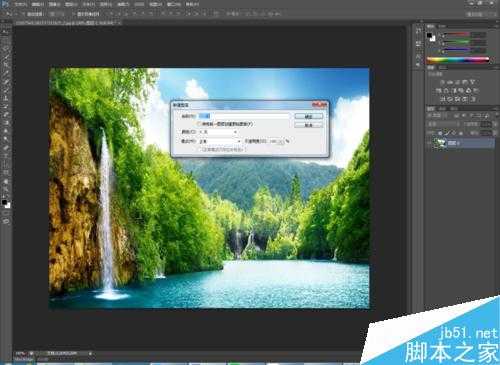Click the foreground color swatch in Color panel
500x365 pixels.
[x=429, y=35]
